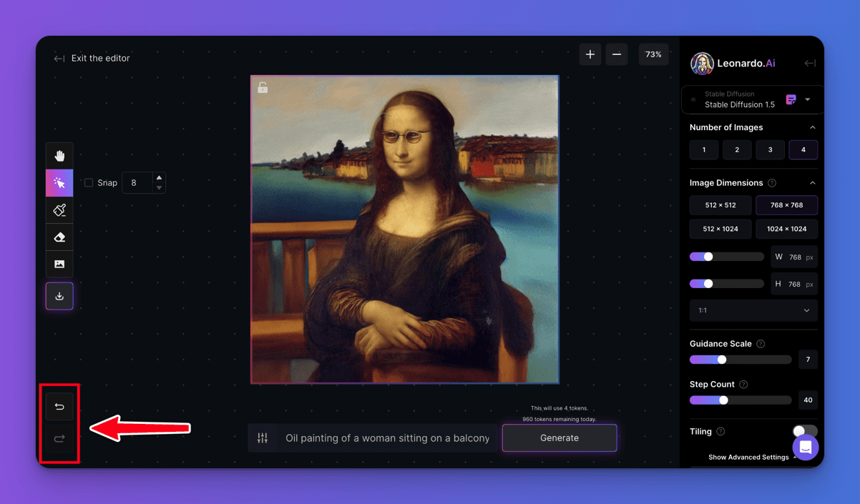Choose 1024 × 1024 image dimensions
The image size is (860, 504).
tap(787, 229)
